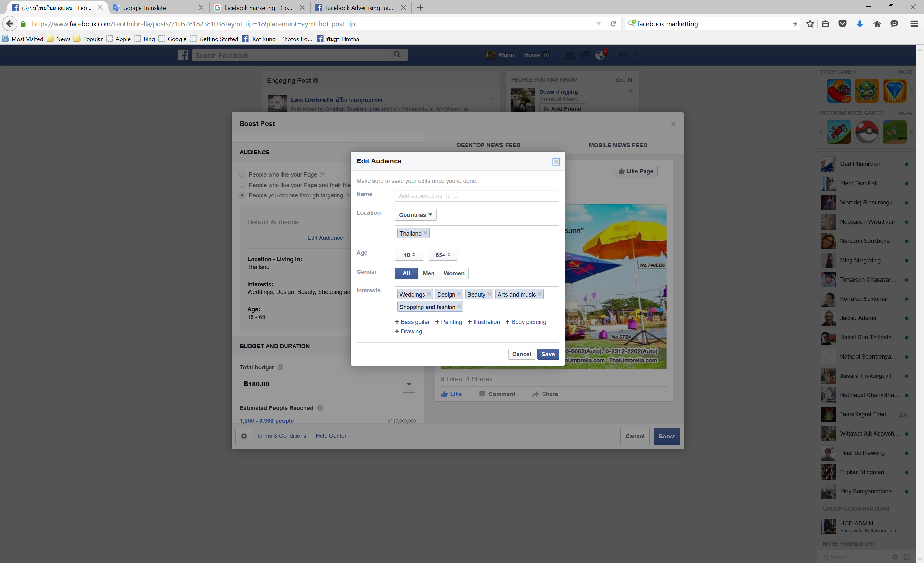Open browser downloads arrow icon
Screen dimensions: 924x563
(860, 24)
